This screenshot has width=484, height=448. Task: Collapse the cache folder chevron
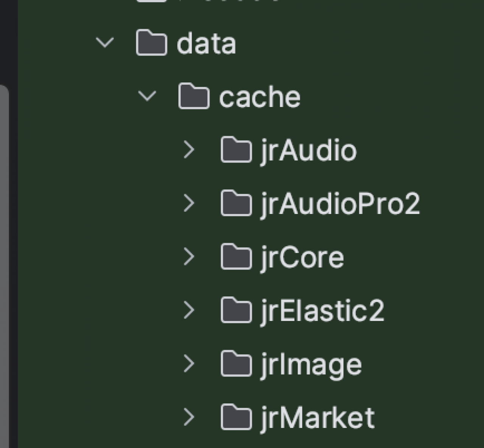coord(147,96)
